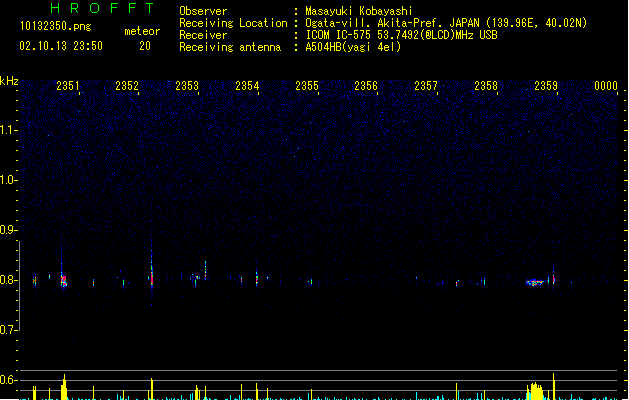Click the Observer label

pyautogui.click(x=203, y=11)
